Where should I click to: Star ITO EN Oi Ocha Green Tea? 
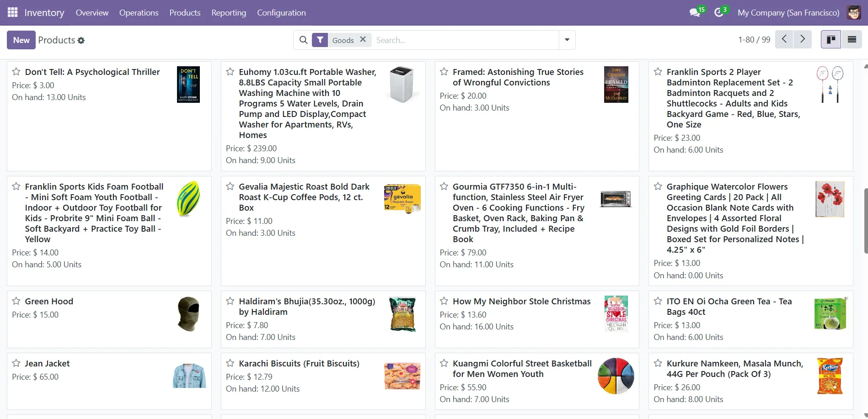658,301
